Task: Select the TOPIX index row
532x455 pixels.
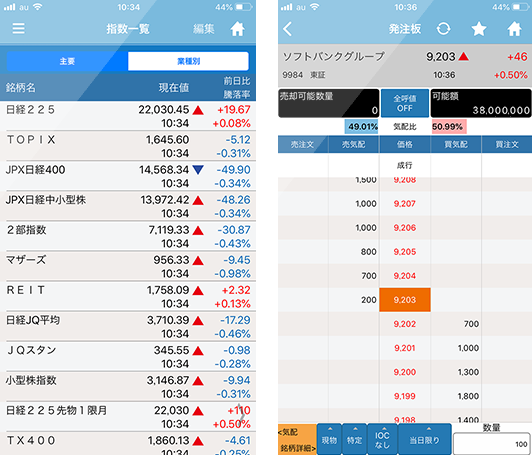Action: tap(128, 146)
